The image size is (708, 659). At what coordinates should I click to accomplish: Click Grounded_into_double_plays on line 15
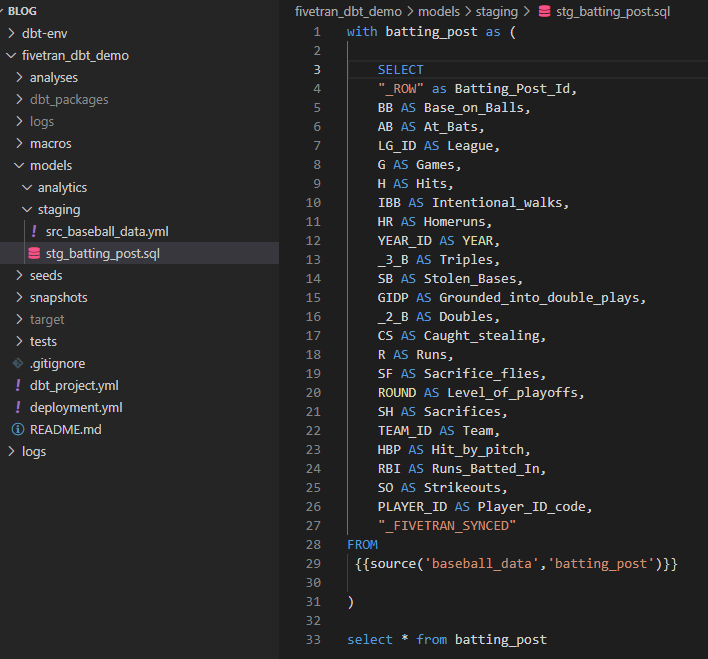pyautogui.click(x=539, y=298)
